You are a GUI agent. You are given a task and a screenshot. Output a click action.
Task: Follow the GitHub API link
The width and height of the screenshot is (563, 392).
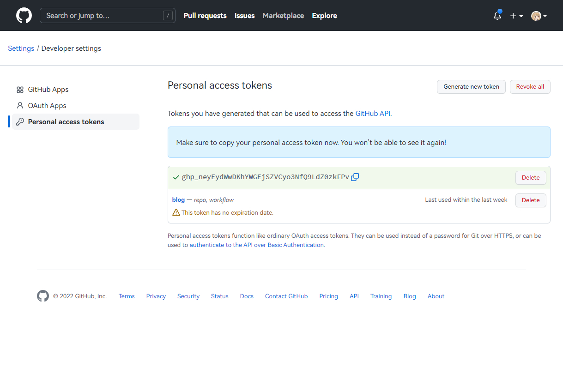[373, 114]
